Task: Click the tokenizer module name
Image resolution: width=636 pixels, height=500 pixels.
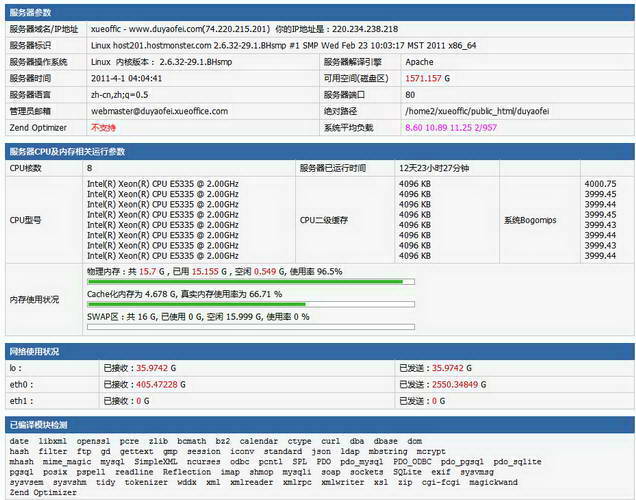Action: click(146, 482)
